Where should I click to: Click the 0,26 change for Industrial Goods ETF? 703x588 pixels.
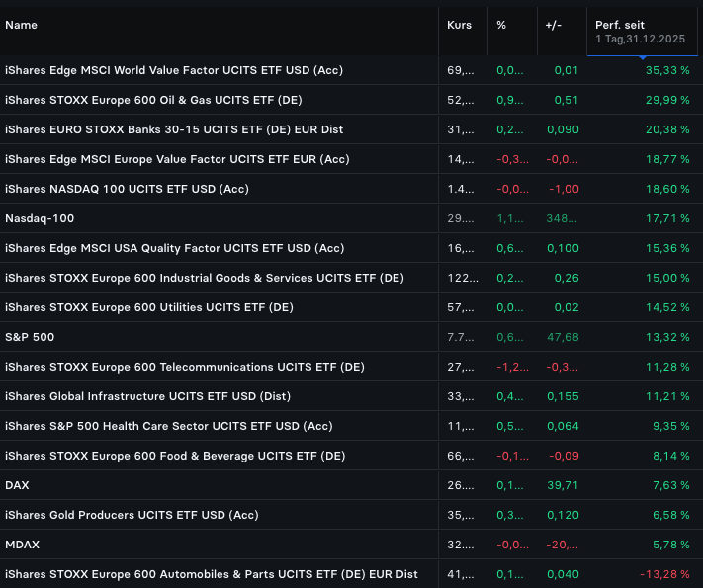pyautogui.click(x=567, y=278)
